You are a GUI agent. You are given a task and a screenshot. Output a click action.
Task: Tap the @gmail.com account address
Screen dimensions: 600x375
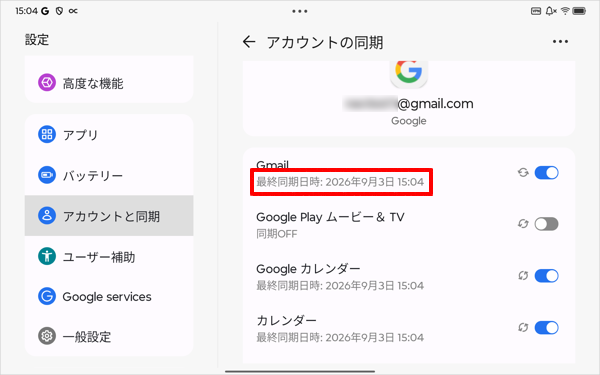point(408,104)
